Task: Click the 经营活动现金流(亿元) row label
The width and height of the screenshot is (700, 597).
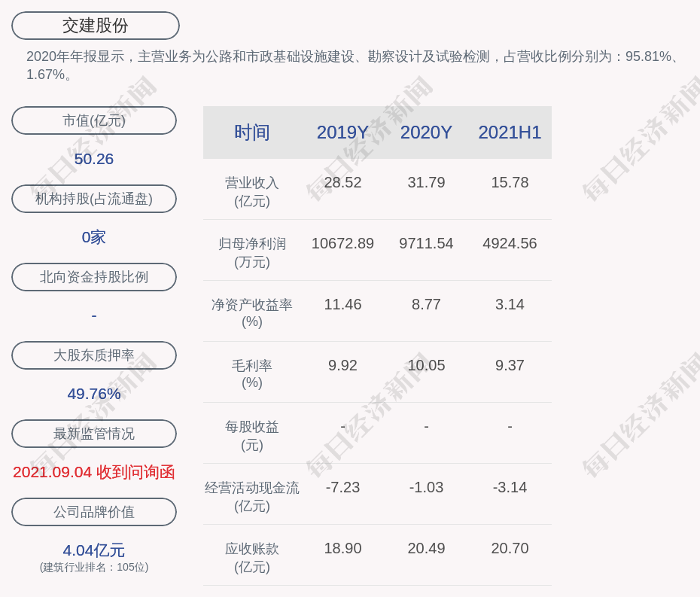Action: [252, 497]
